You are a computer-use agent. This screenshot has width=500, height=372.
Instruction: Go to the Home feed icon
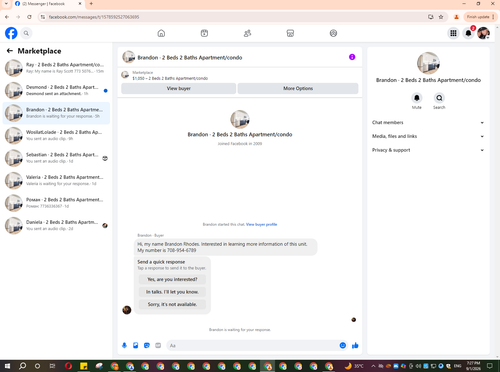pos(161,33)
